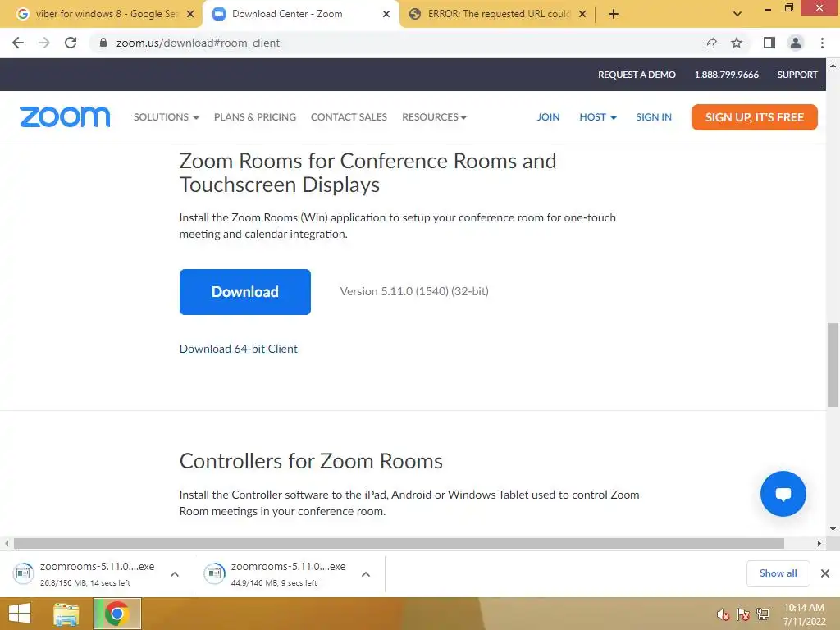Open the Action Center flag icon
This screenshot has height=630, width=840.
click(743, 614)
